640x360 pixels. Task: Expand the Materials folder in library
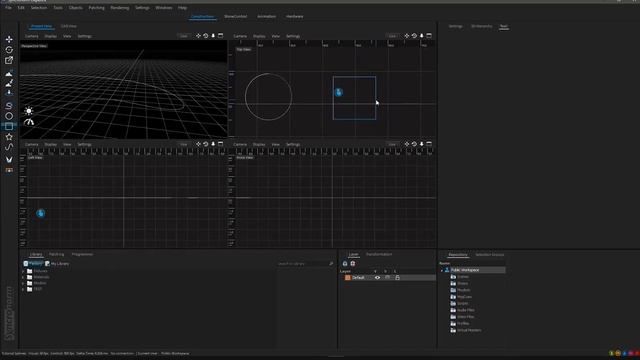coord(23,277)
